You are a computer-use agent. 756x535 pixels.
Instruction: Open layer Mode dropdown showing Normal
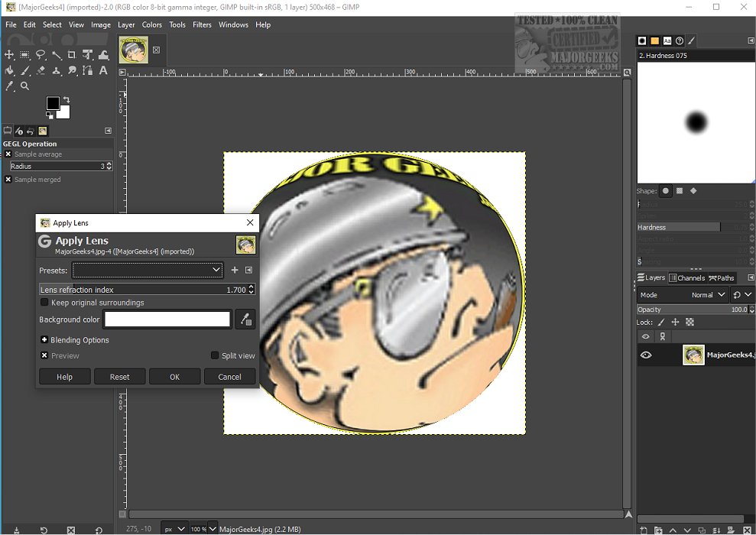682,294
